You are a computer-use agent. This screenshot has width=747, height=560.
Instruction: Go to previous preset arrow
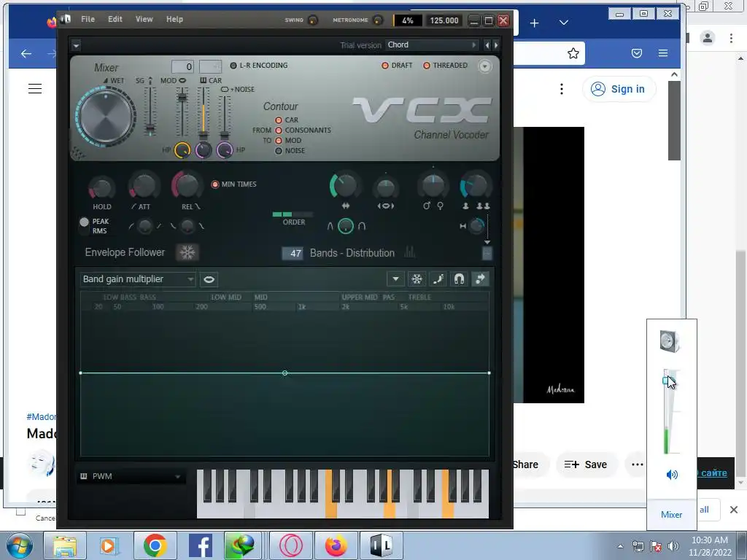click(487, 45)
